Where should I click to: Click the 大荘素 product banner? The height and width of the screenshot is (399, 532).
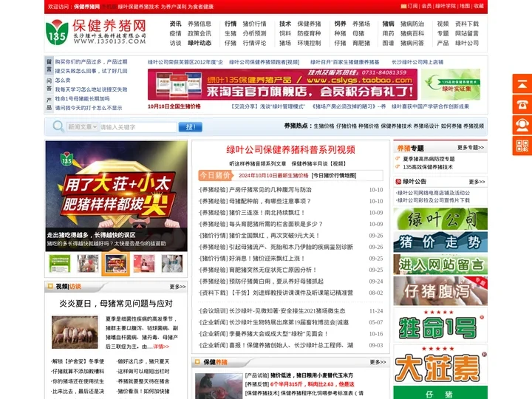coord(440,365)
